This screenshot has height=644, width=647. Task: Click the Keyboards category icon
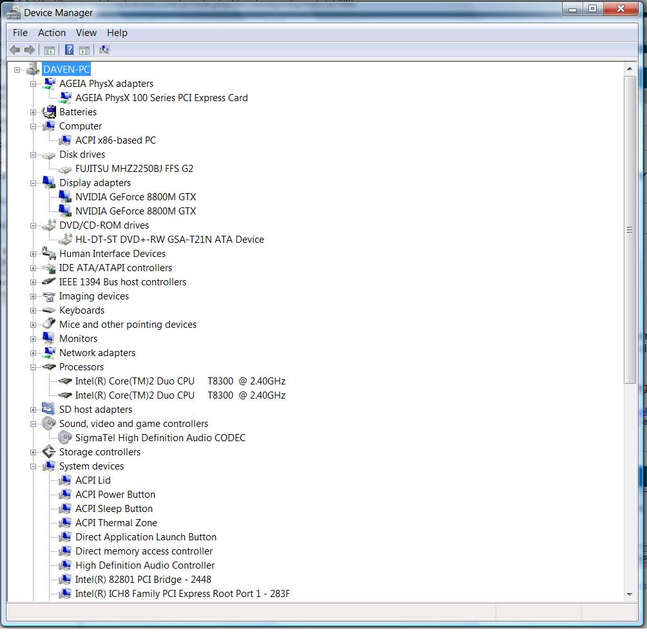(49, 310)
